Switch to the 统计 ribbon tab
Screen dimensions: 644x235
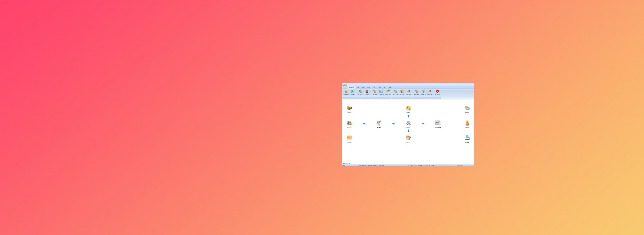coord(369,87)
